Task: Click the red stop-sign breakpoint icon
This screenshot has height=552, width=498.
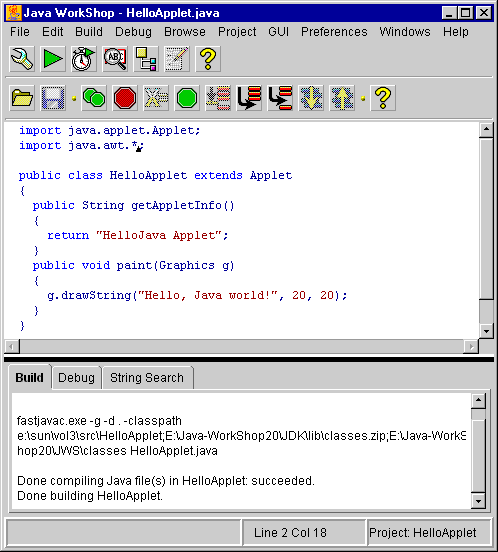Action: pos(125,98)
